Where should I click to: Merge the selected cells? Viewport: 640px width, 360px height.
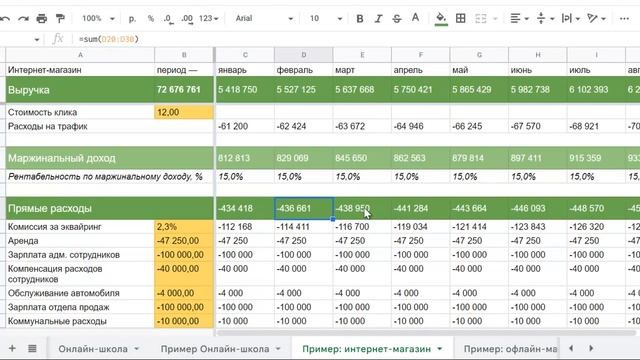[481, 18]
